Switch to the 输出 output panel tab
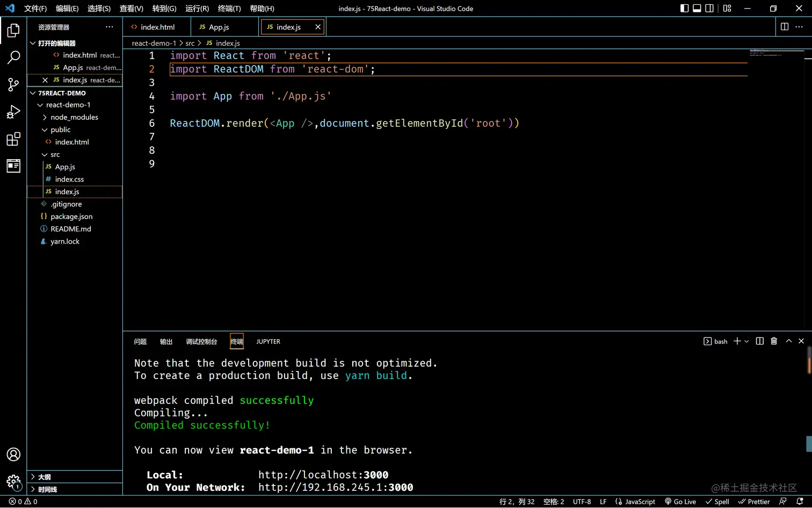812x508 pixels. click(x=166, y=341)
